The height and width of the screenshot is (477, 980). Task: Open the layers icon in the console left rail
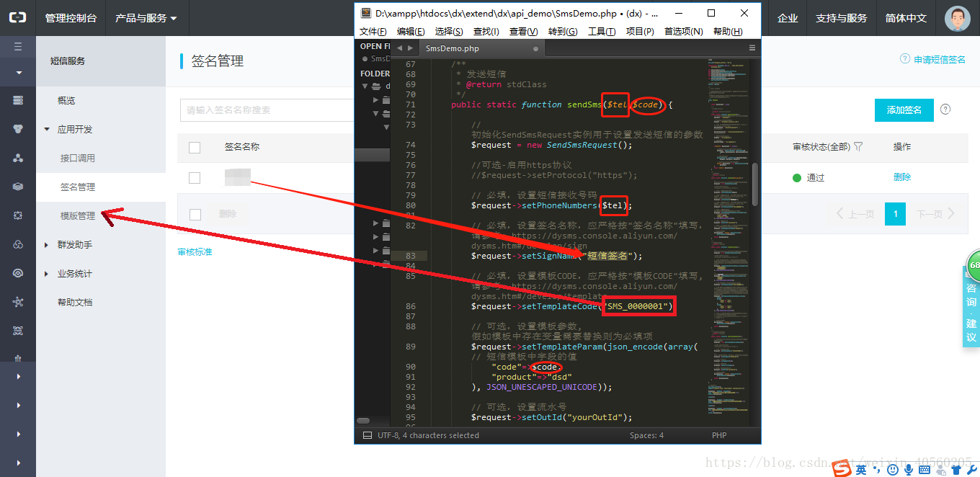click(18, 187)
